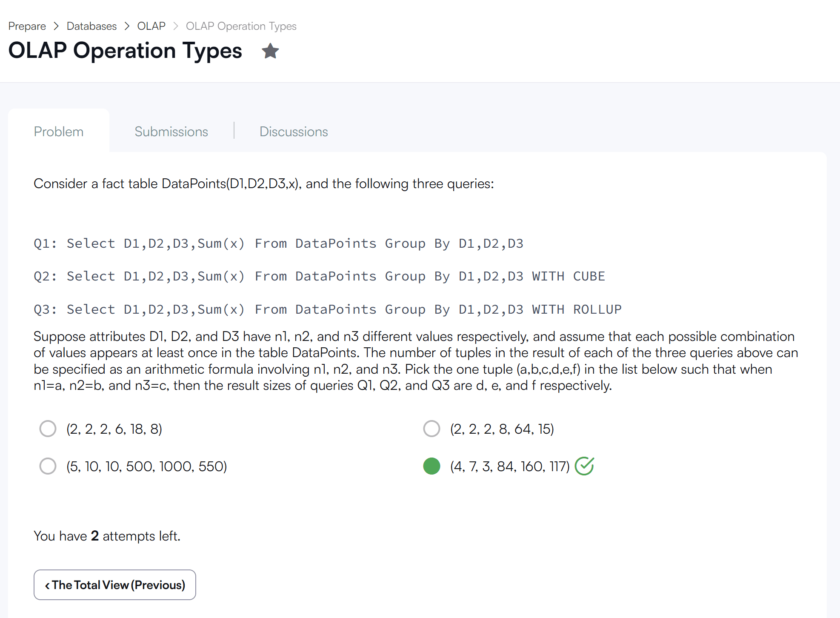Screen dimensions: 840x618
Task: Click the Q1 query line
Action: (278, 243)
